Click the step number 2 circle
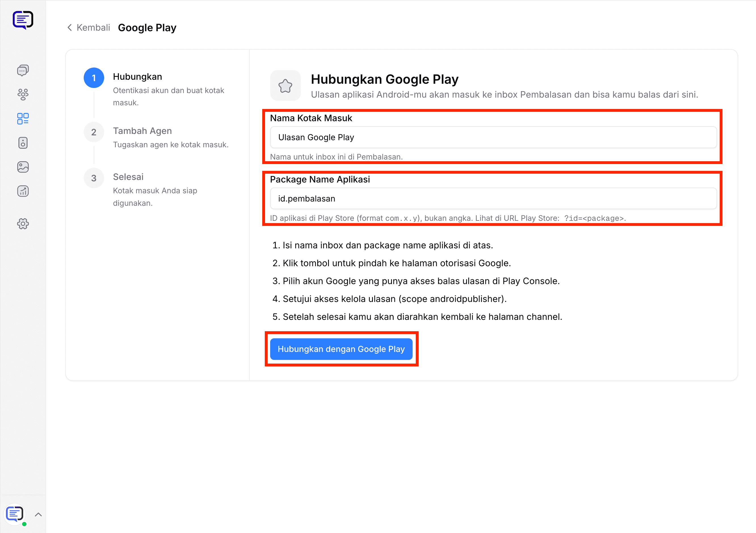Image resolution: width=756 pixels, height=533 pixels. (94, 132)
